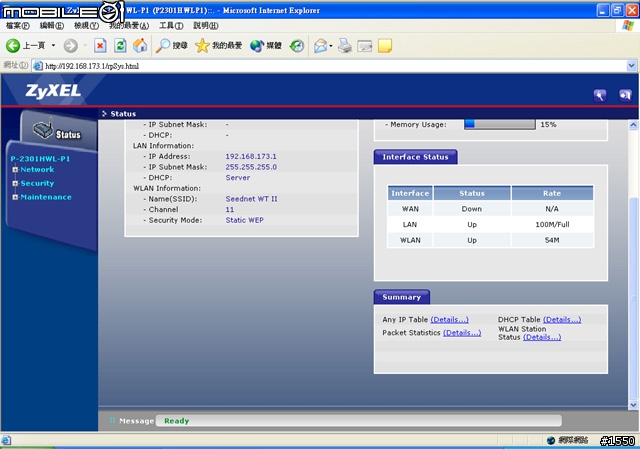Open the Edit (編輯) menu
The height and width of the screenshot is (449, 640).
tap(52, 26)
